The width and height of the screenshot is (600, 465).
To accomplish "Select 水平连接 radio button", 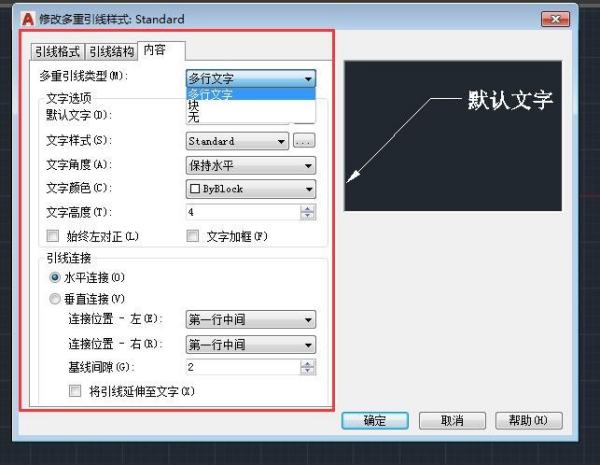I will (x=55, y=277).
